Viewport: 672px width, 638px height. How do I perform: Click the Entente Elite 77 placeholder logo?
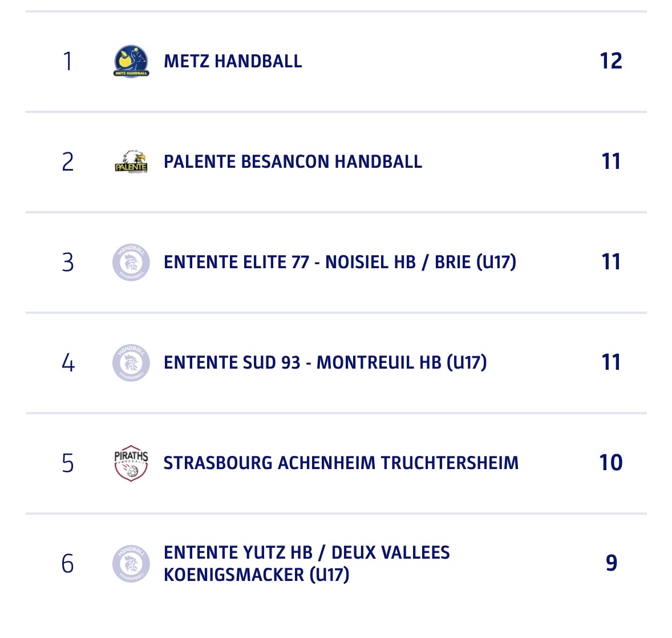[131, 262]
